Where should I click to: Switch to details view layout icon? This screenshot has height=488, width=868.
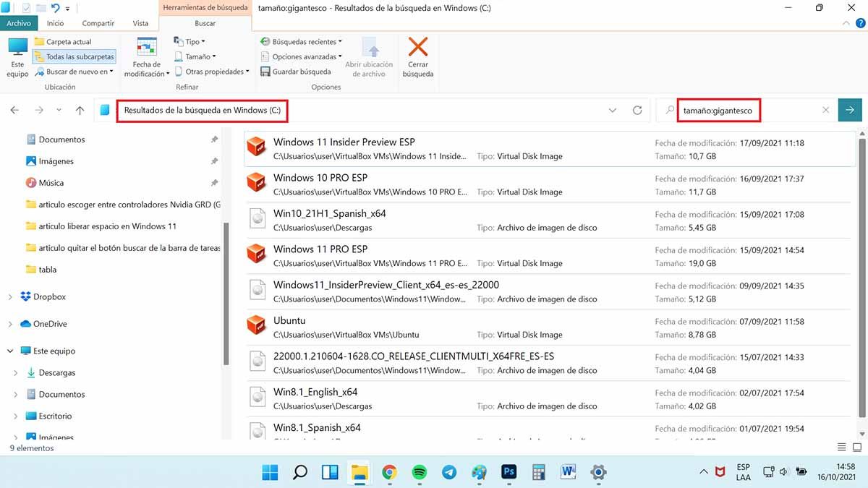pyautogui.click(x=841, y=448)
